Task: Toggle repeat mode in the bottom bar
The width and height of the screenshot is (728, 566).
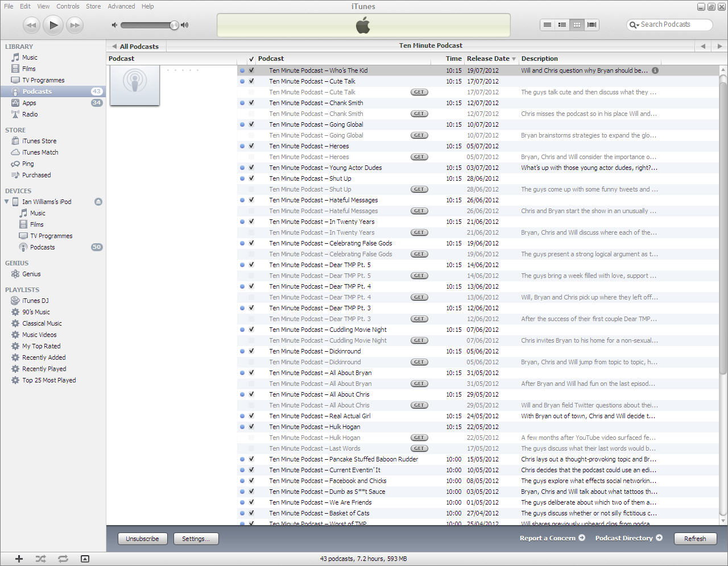Action: click(63, 559)
